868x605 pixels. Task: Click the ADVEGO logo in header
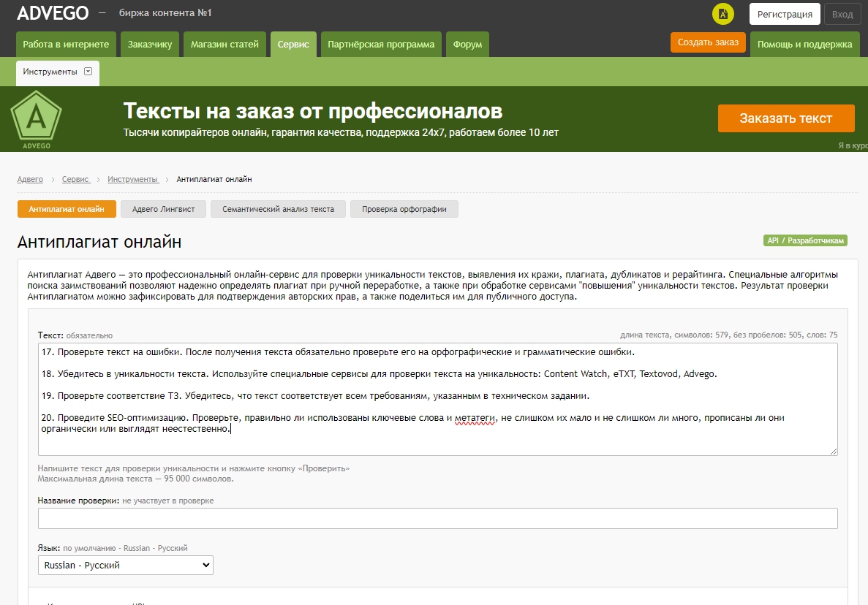(53, 13)
